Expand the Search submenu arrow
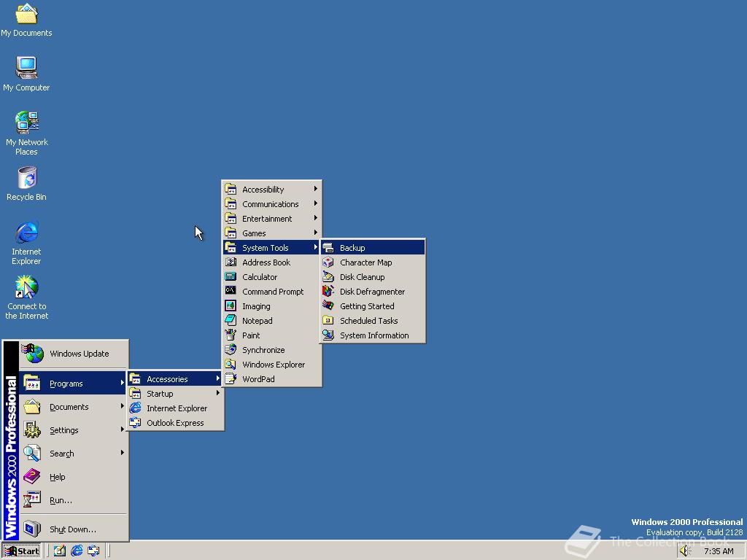The height and width of the screenshot is (560, 747). coord(123,453)
